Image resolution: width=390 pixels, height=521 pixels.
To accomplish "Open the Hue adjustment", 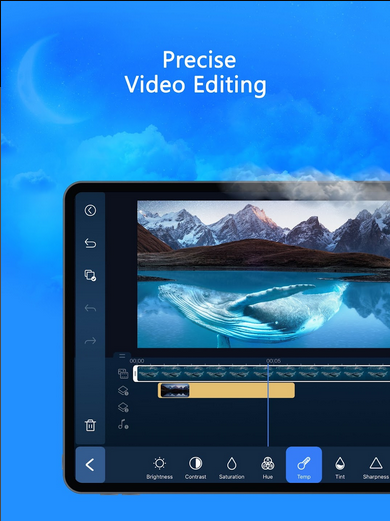I will point(267,468).
